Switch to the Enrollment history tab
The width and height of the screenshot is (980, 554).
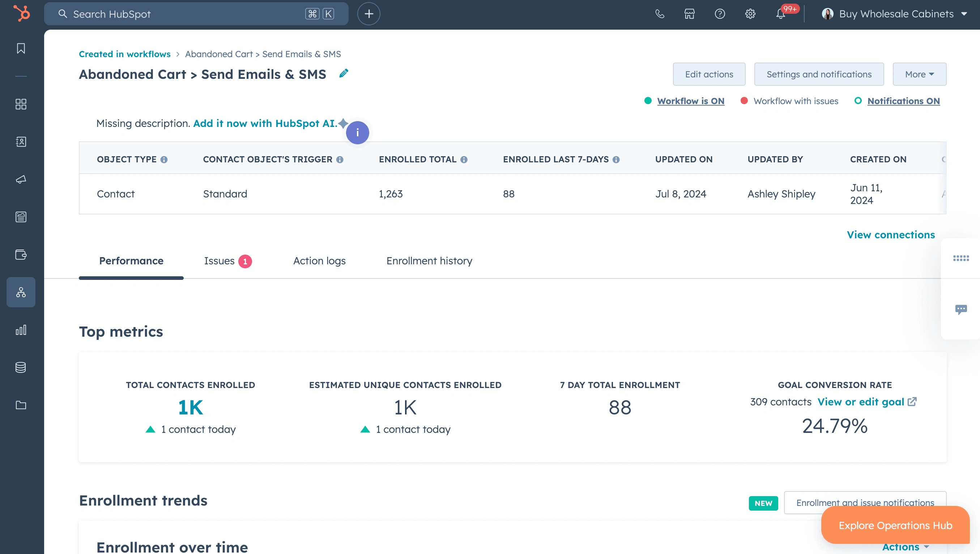[x=429, y=261]
